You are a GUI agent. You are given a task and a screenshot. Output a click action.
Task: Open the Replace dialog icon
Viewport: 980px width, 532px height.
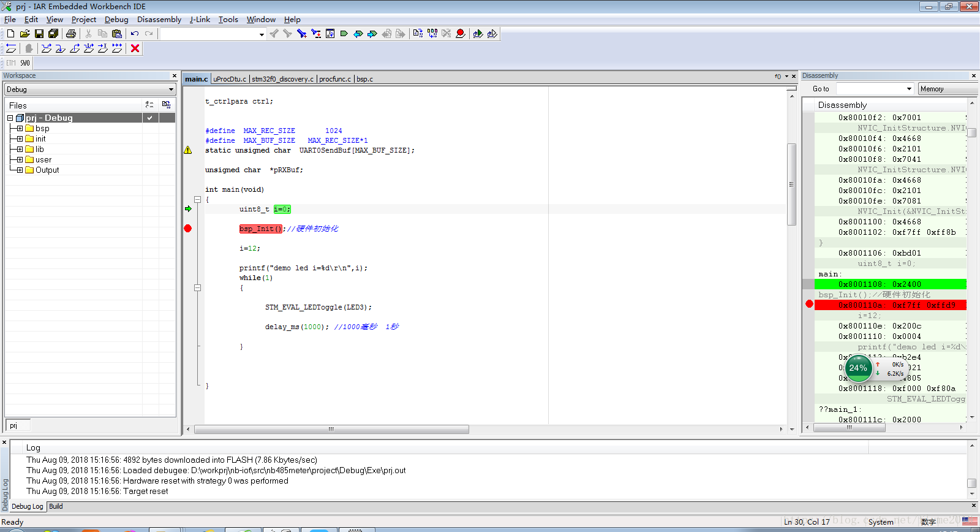coord(315,34)
